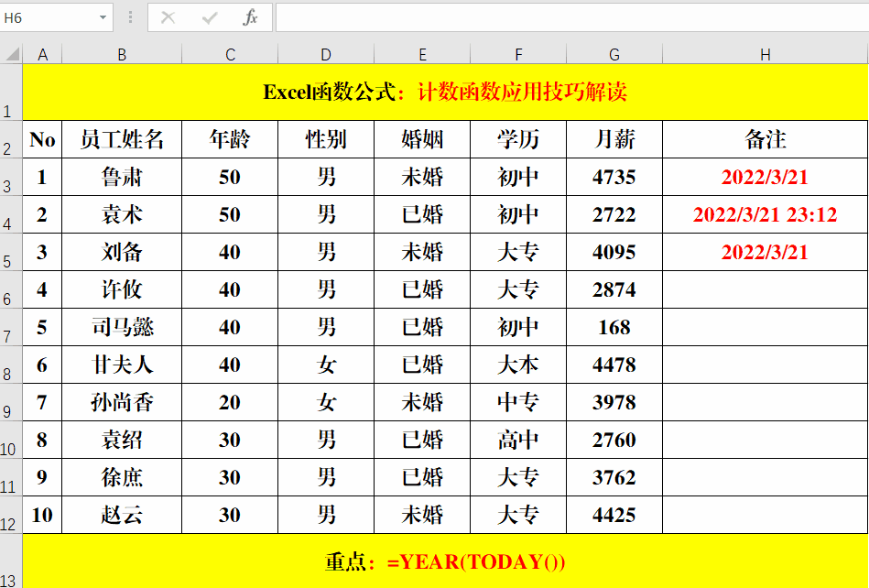Screen dimensions: 869x588
Task: Click the Enter checkmark icon in formula bar
Action: (x=210, y=17)
